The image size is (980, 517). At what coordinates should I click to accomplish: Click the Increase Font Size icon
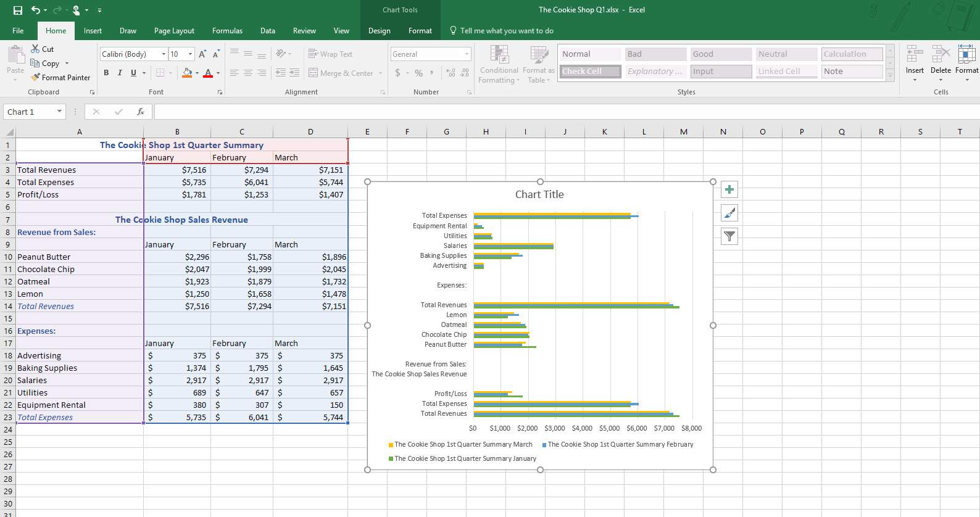coord(202,54)
